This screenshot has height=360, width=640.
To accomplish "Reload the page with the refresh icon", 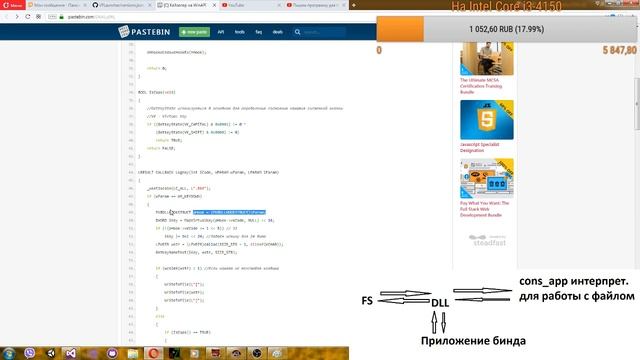I will coord(27,17).
